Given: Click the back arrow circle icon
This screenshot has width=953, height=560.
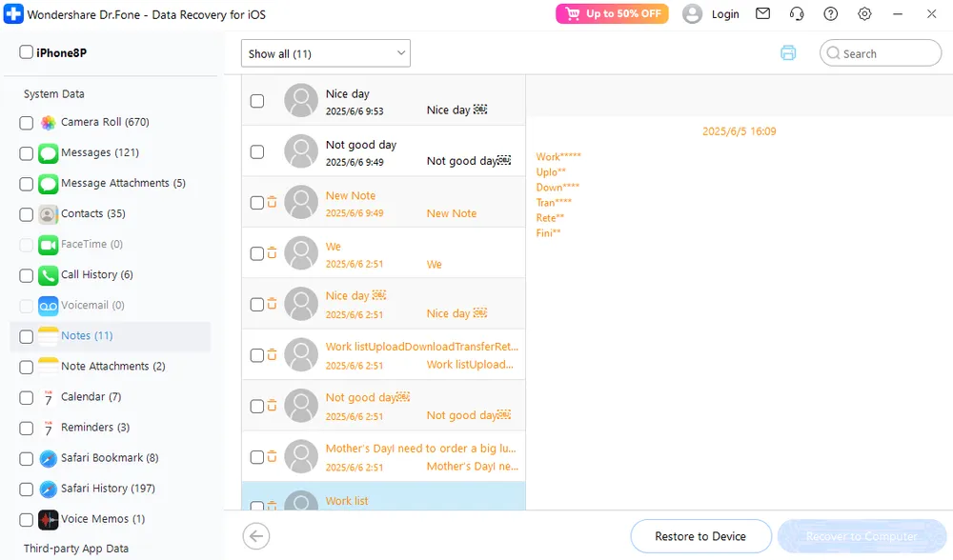Looking at the screenshot, I should pos(255,536).
